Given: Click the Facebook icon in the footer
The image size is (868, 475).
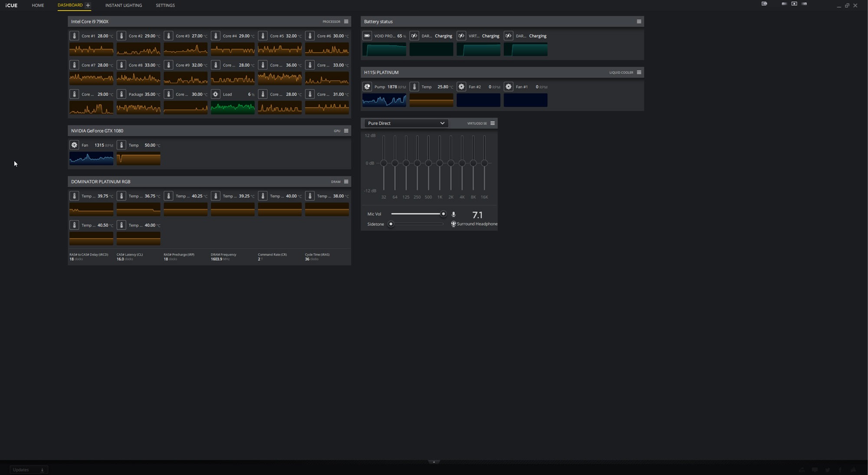Looking at the screenshot, I should pos(840,470).
